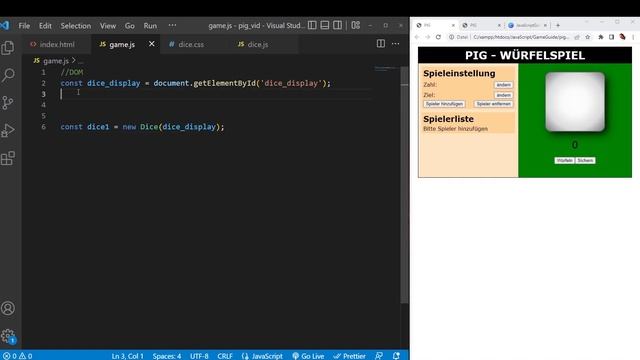Open the editor More Actions menu
The height and width of the screenshot is (360, 640).
396,44
